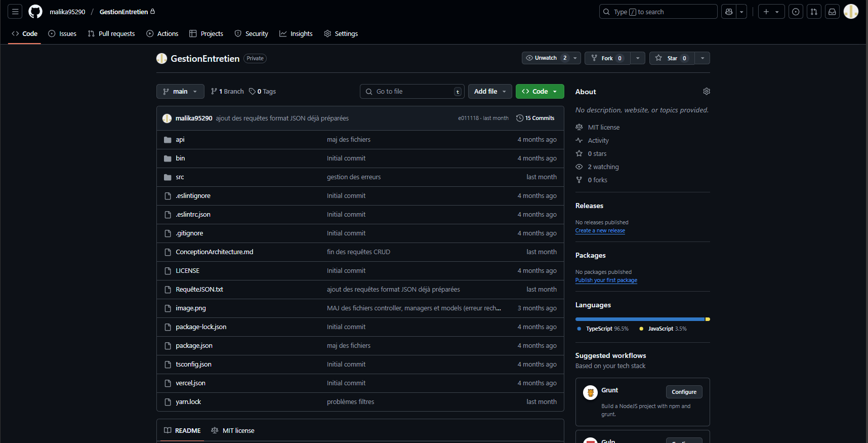
Task: Open the 15 Commits history link
Action: pyautogui.click(x=535, y=118)
